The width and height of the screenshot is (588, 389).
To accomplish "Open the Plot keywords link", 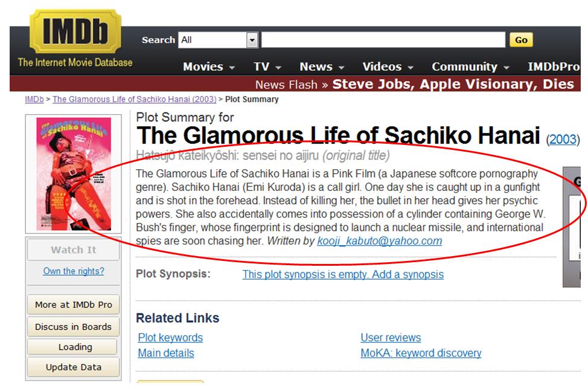I will tap(170, 338).
